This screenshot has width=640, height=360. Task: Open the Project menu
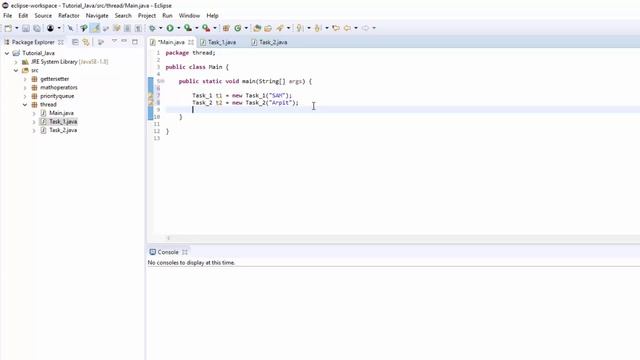[x=147, y=16]
